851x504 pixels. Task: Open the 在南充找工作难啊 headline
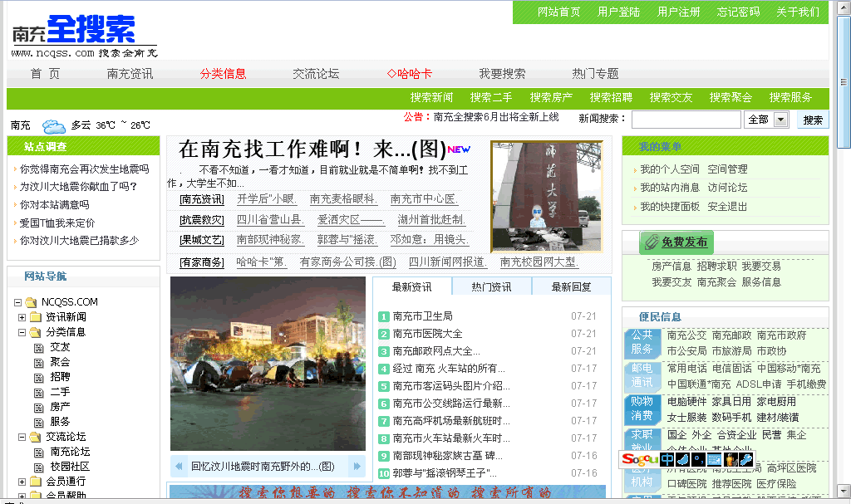312,149
